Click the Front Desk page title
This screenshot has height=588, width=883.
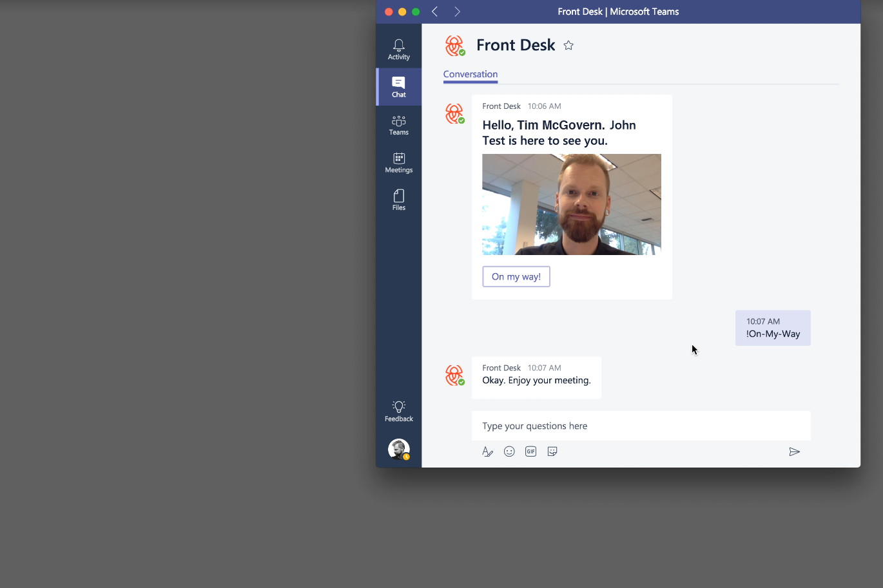516,45
